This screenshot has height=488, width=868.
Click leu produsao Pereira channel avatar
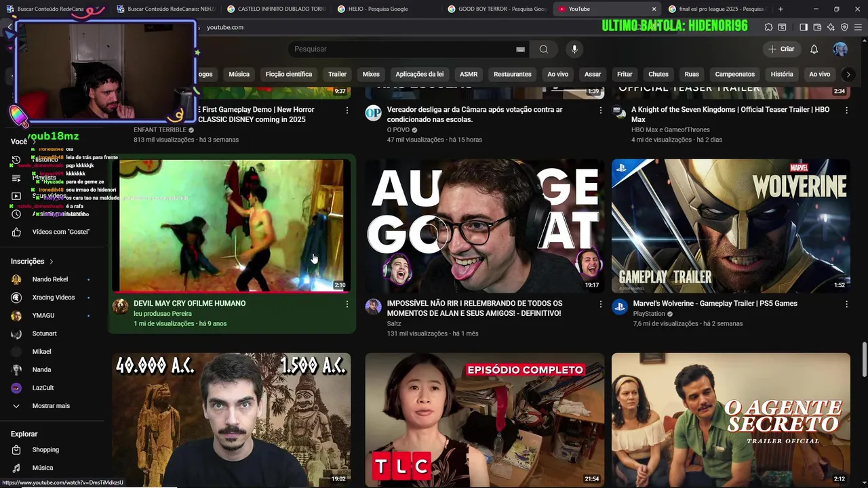tap(121, 306)
